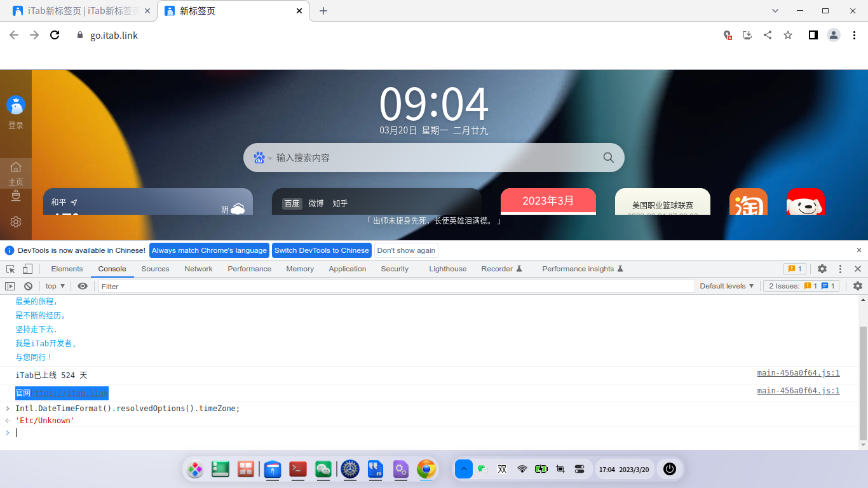The image size is (868, 488).
Task: Close the active 新标签页 tab
Action: pos(299,11)
